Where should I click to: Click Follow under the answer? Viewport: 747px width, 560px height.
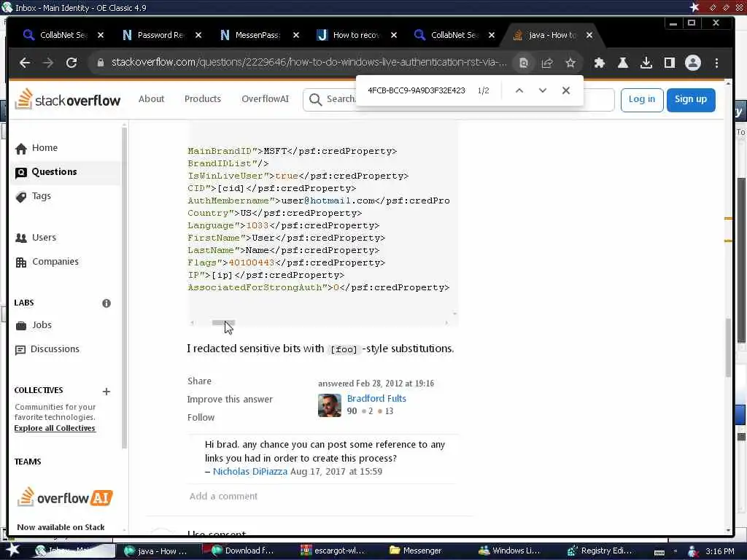click(x=201, y=418)
